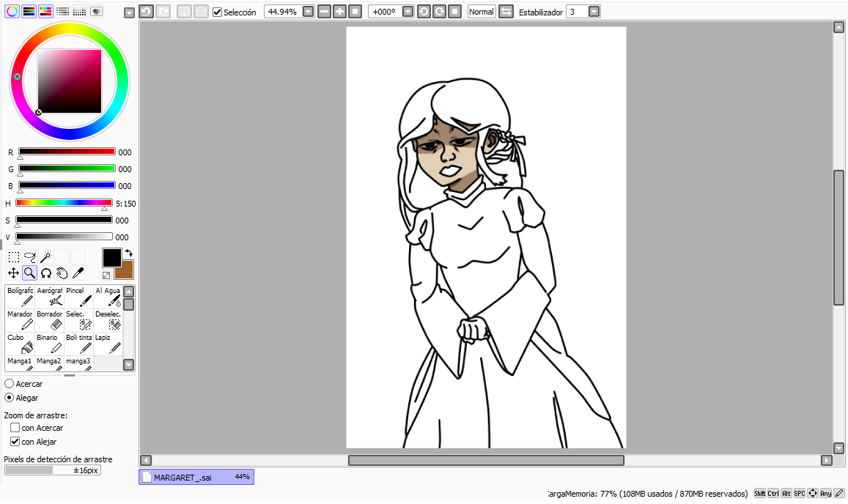Choose the Binario binary pen
The image size is (848, 504).
50,344
